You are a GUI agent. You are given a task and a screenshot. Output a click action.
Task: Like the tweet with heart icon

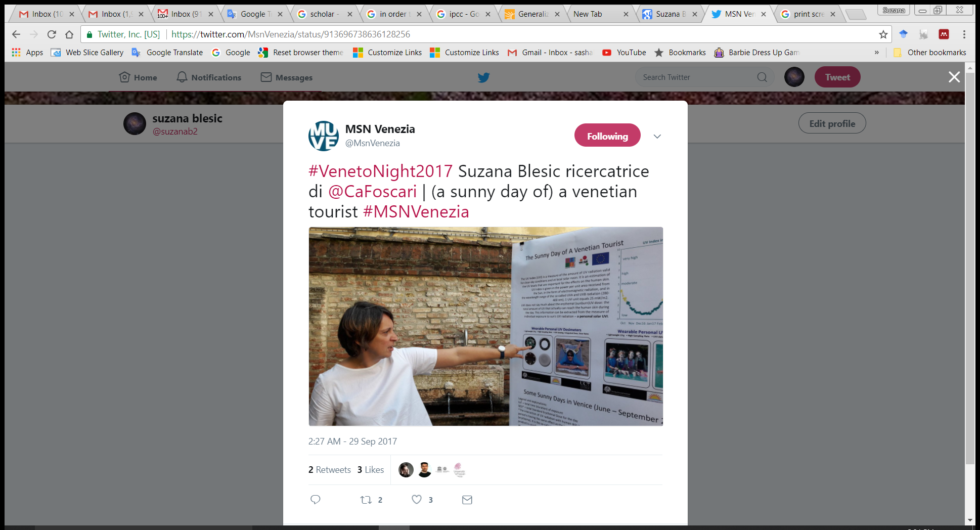(x=417, y=500)
